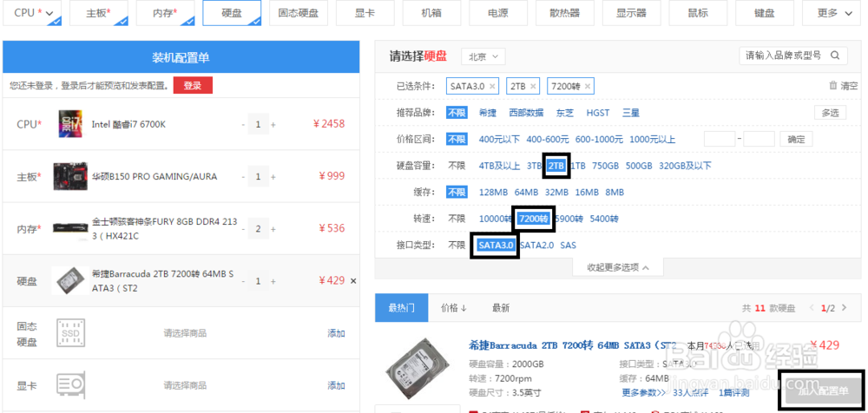This screenshot has height=413, width=868.
Task: Switch to the 固态硬盘 category
Action: click(x=299, y=13)
